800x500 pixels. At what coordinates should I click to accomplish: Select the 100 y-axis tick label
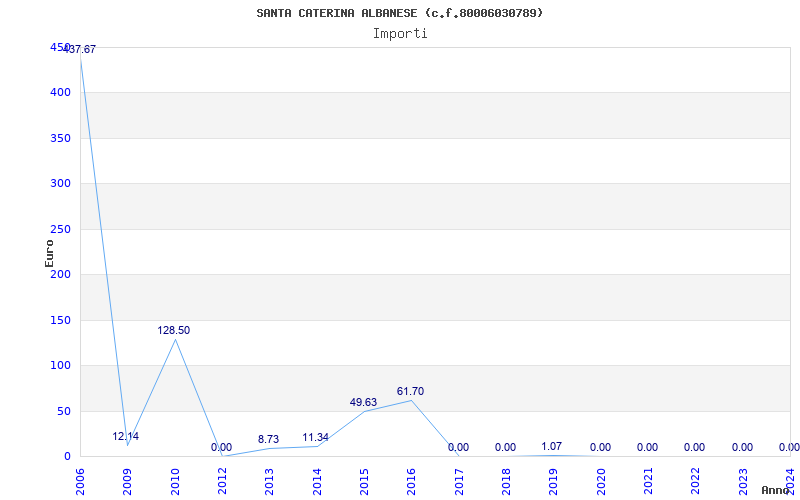(60, 366)
